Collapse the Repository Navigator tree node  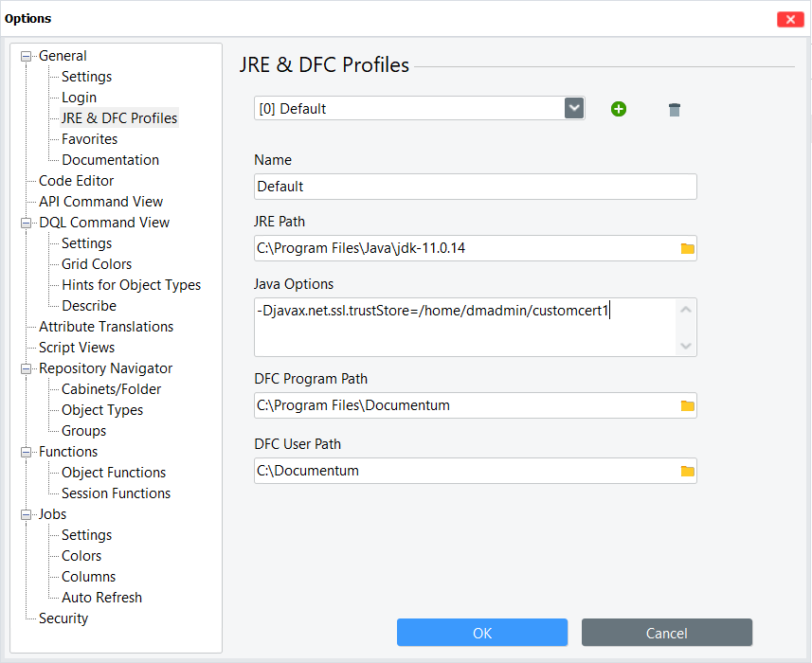coord(27,369)
